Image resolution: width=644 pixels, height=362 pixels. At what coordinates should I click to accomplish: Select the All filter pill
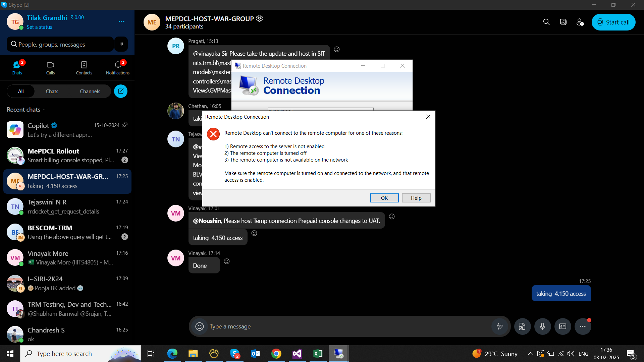[x=21, y=91]
